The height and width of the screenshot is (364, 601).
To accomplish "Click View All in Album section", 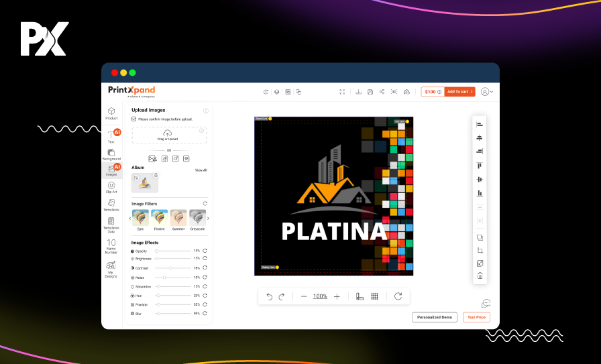I will point(201,170).
